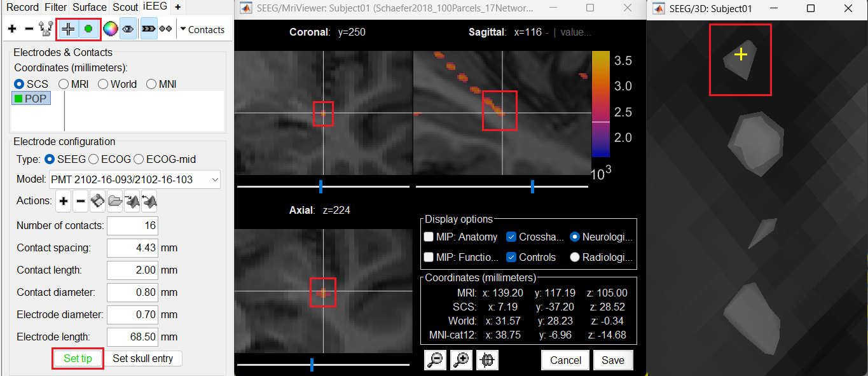Viewport: 868px width, 376px height.
Task: Click the globe crosshair icon in MRI viewer
Action: click(487, 360)
